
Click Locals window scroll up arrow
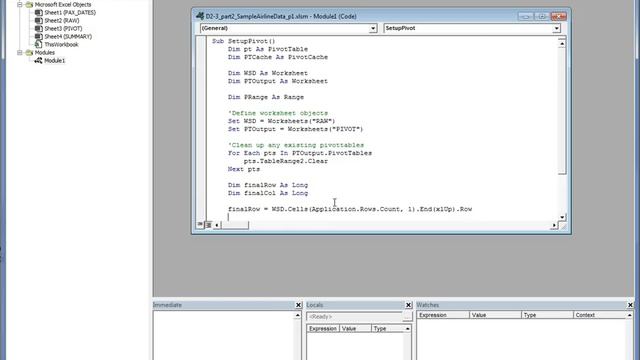click(407, 329)
